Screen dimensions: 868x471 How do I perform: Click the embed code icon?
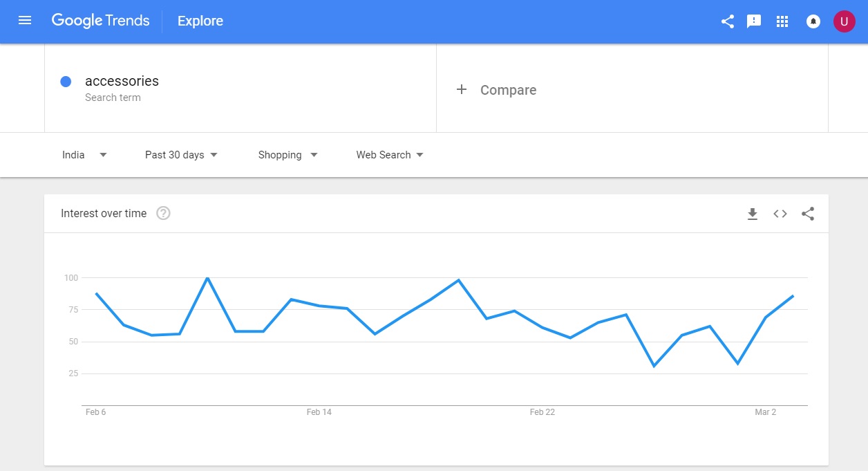(780, 214)
